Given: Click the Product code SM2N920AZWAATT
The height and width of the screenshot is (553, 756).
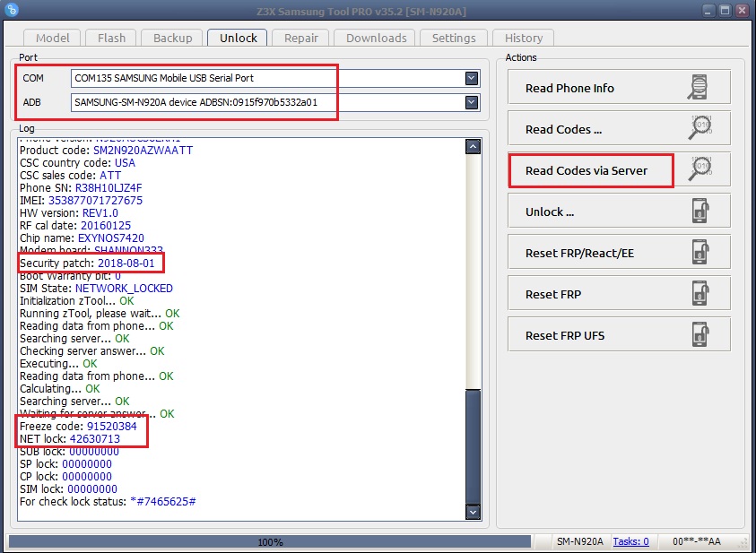Looking at the screenshot, I should click(x=143, y=151).
